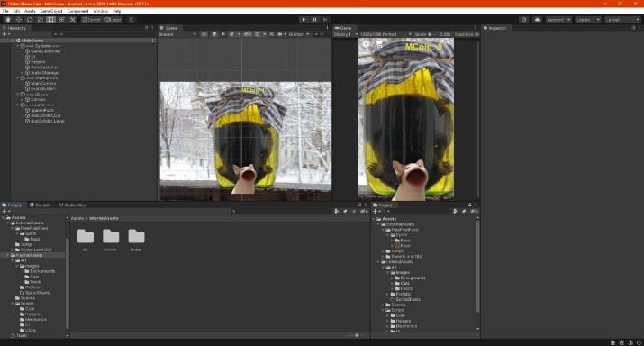Click the Step frame button

pyautogui.click(x=325, y=19)
